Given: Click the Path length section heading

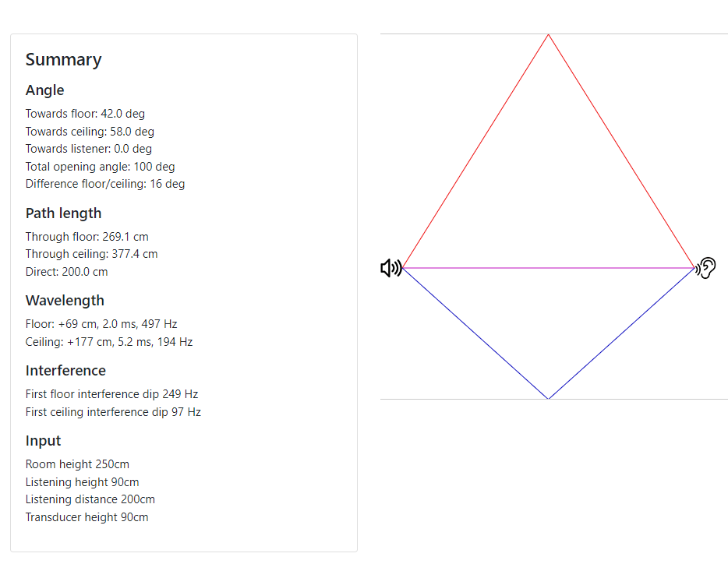Looking at the screenshot, I should pyautogui.click(x=64, y=213).
